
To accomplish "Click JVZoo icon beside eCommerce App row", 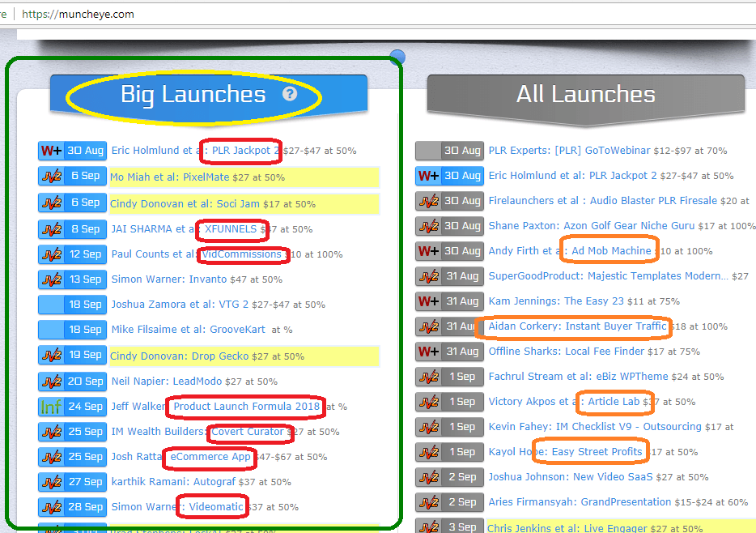I will (x=51, y=457).
